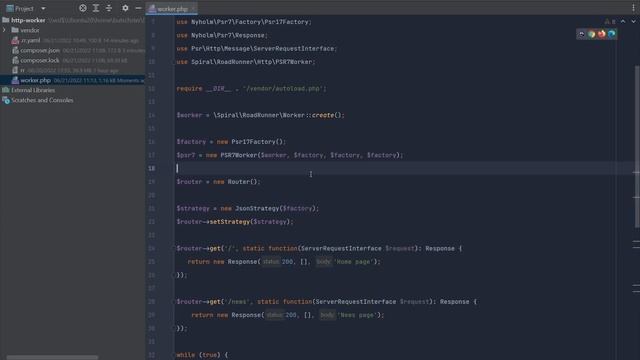This screenshot has height=360, width=640.
Task: Go to next highlighted error arrow
Action: coord(633,21)
